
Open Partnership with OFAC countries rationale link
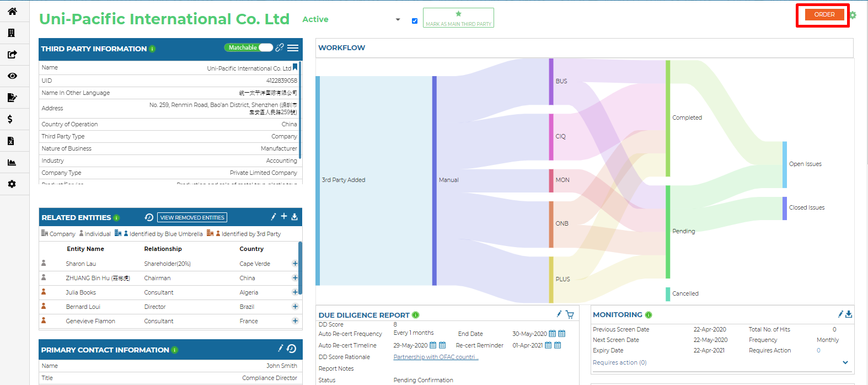(x=436, y=357)
